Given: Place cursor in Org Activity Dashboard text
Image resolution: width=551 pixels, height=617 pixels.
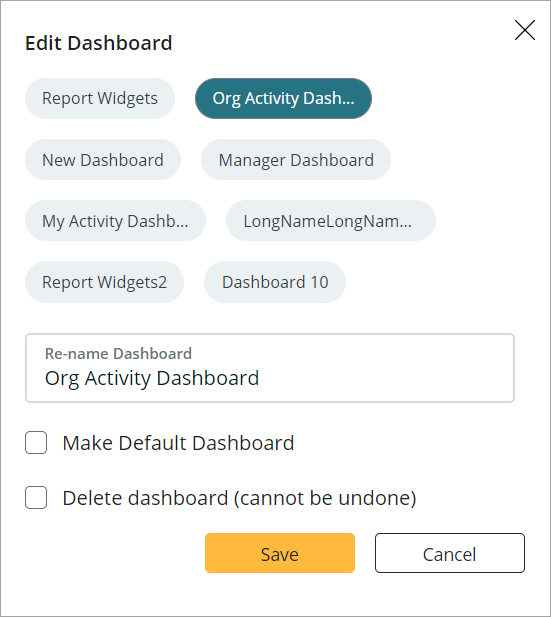Looking at the screenshot, I should (x=152, y=379).
